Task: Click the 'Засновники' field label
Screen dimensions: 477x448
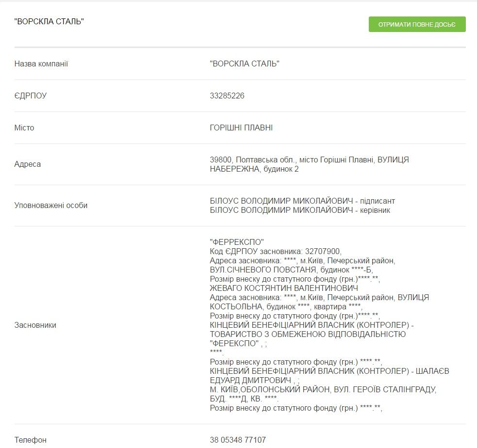Action: click(35, 325)
